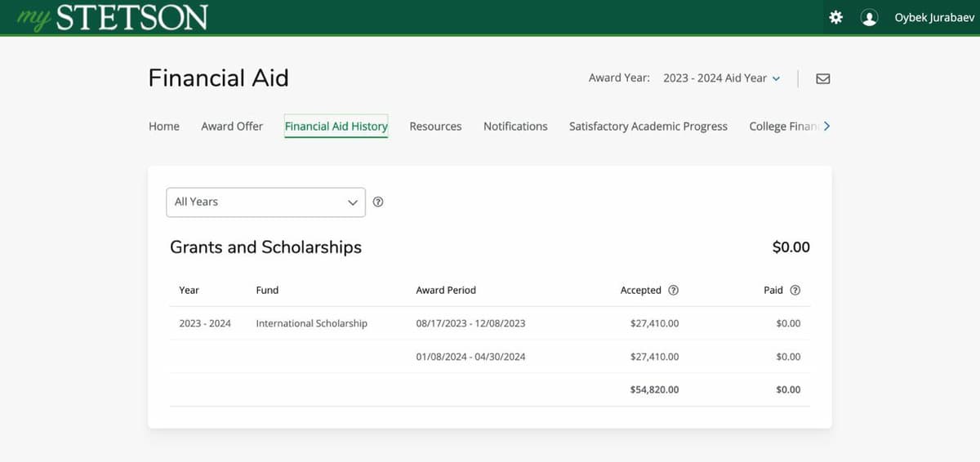
Task: Click the International Scholarship fund entry
Action: click(311, 323)
